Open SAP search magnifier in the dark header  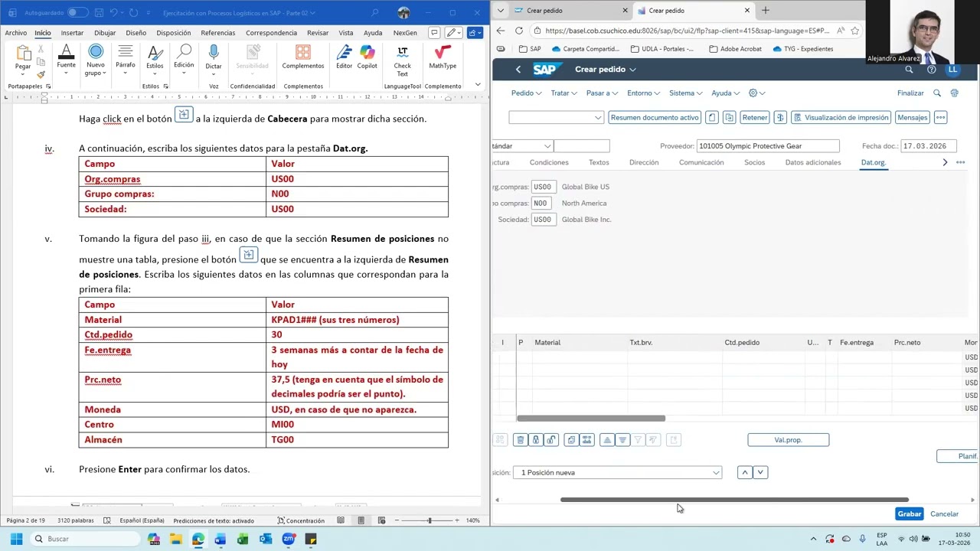909,69
